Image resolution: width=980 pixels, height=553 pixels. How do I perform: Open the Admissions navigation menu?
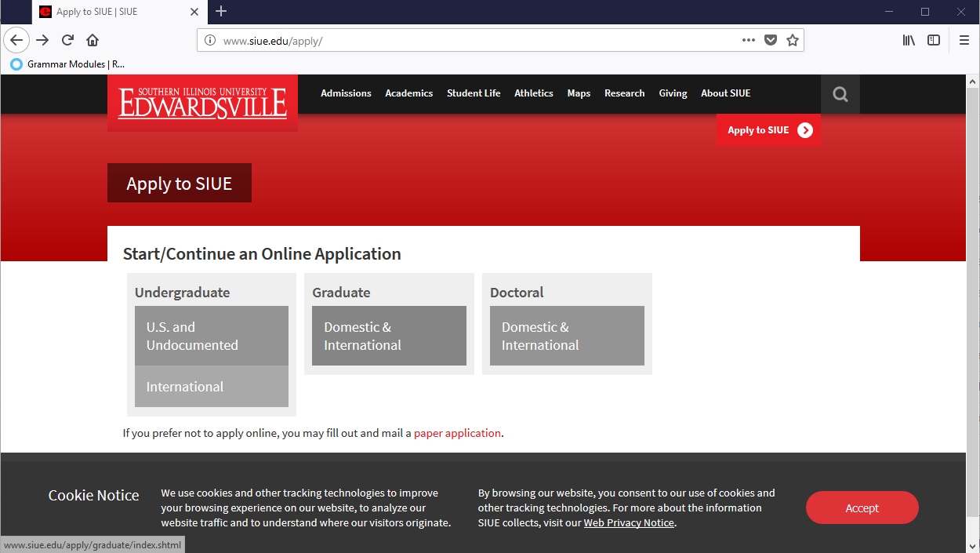tap(346, 93)
